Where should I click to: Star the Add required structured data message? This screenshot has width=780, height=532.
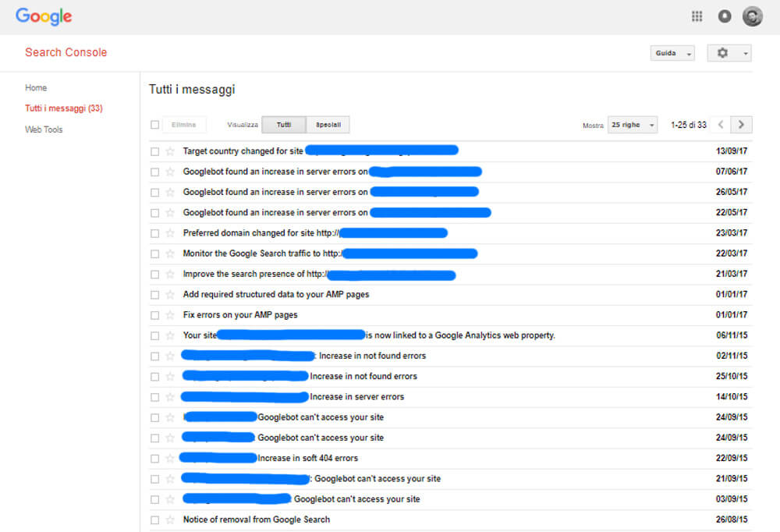[170, 295]
